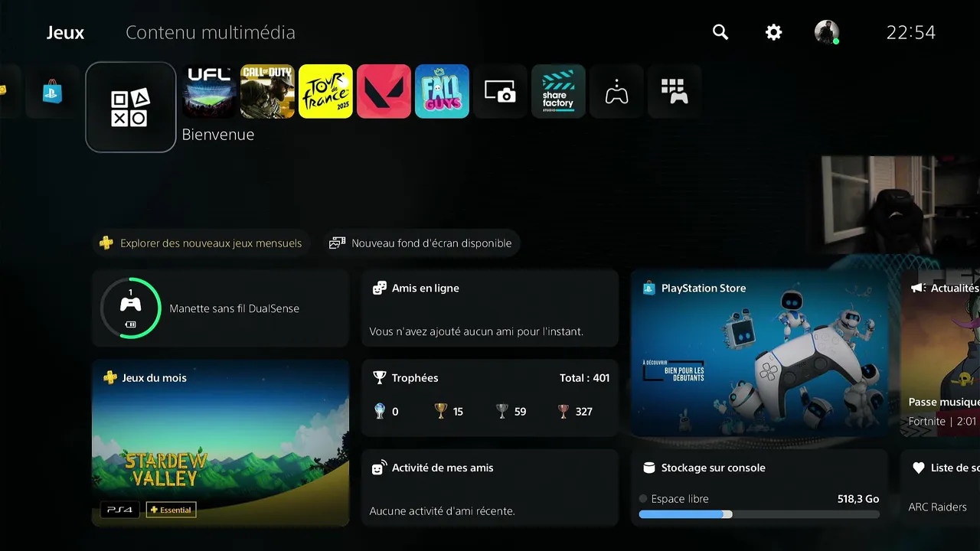This screenshot has height=551, width=980.
Task: Open the Media Gallery camera tile
Action: tap(500, 92)
